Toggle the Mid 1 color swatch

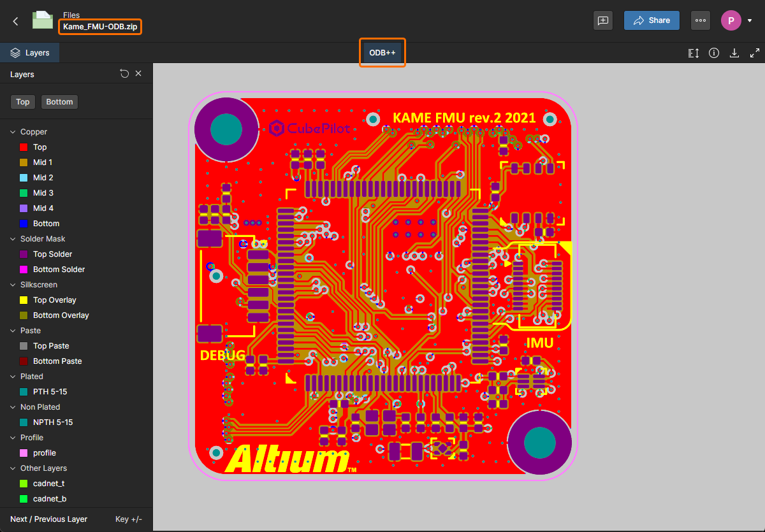24,162
